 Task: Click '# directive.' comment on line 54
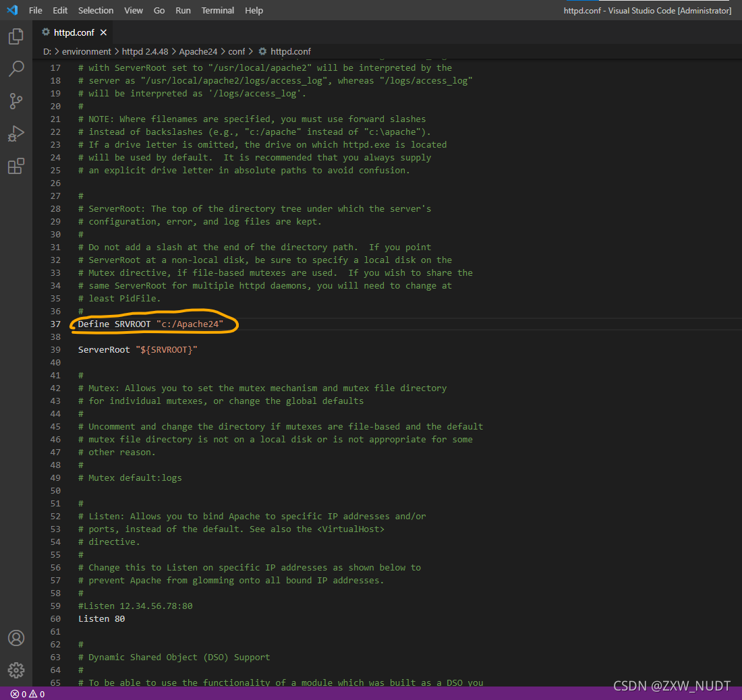point(109,542)
